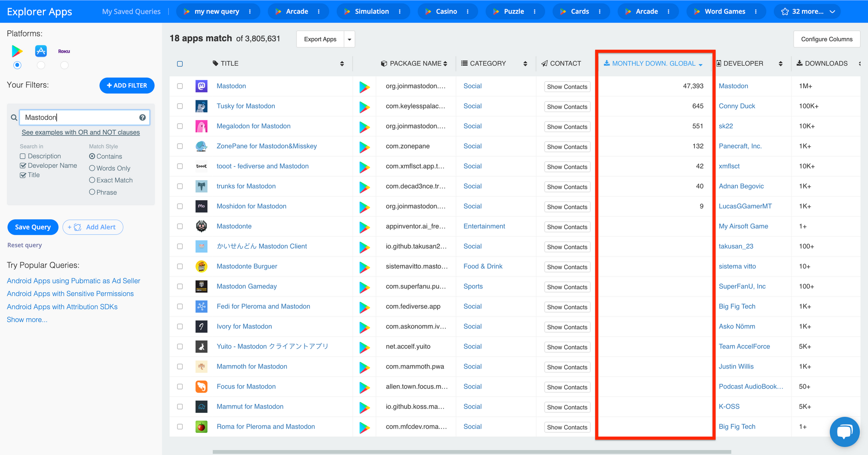Screen dimensions: 868x455
Task: Enable Description in Search in options
Action: [23, 156]
